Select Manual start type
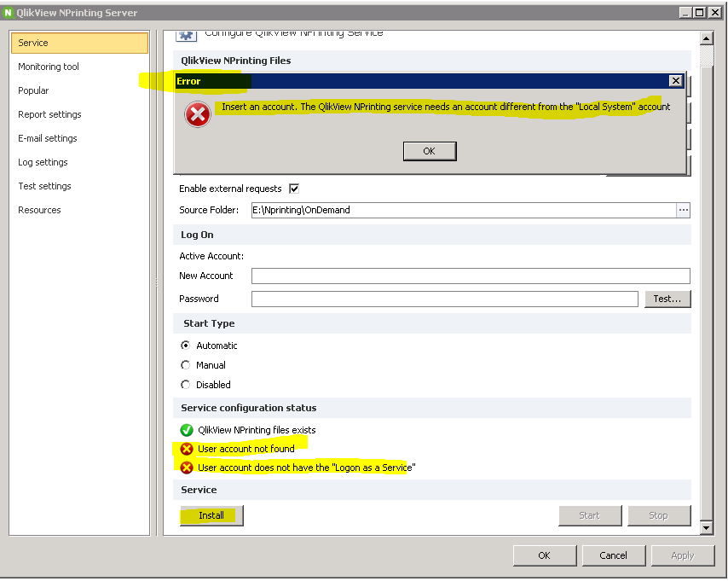This screenshot has width=728, height=581. (x=185, y=365)
